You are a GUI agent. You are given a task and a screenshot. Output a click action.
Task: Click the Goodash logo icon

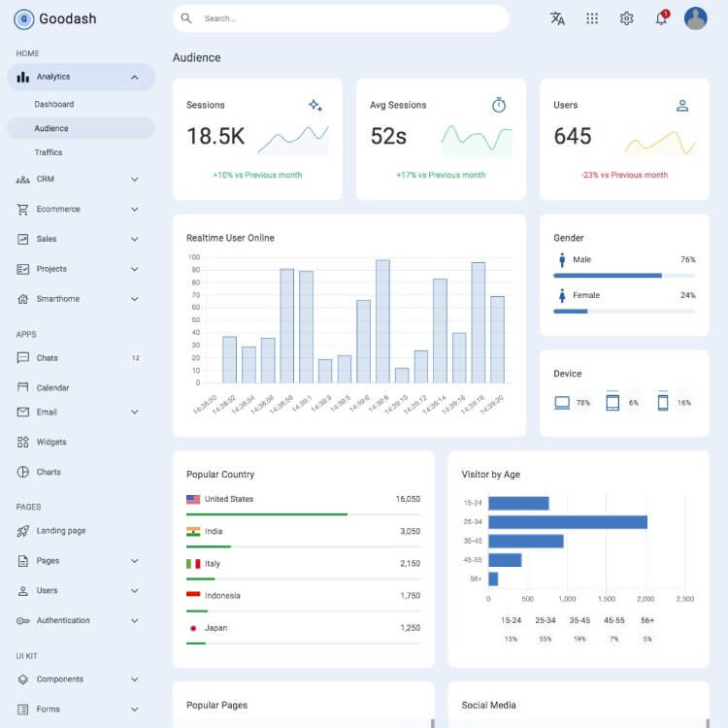[x=24, y=18]
